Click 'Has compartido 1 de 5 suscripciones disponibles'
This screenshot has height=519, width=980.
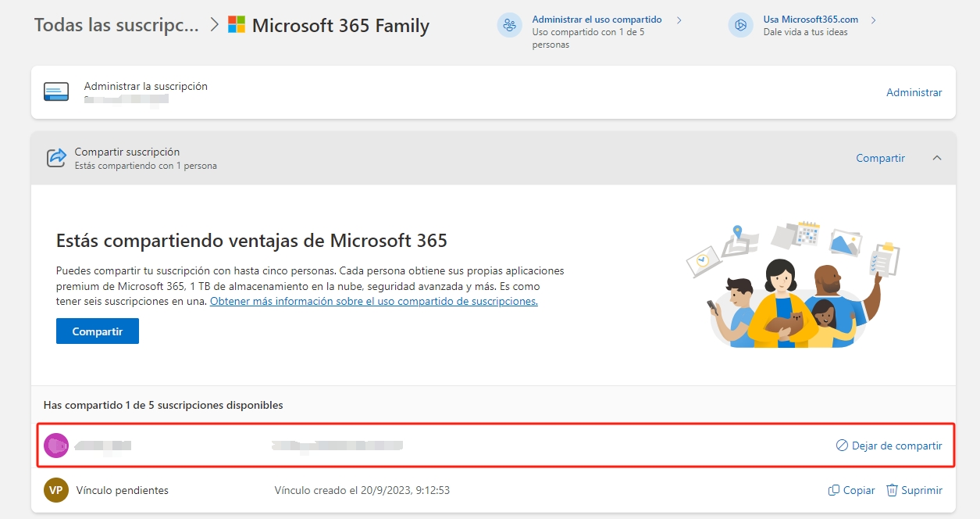click(163, 405)
